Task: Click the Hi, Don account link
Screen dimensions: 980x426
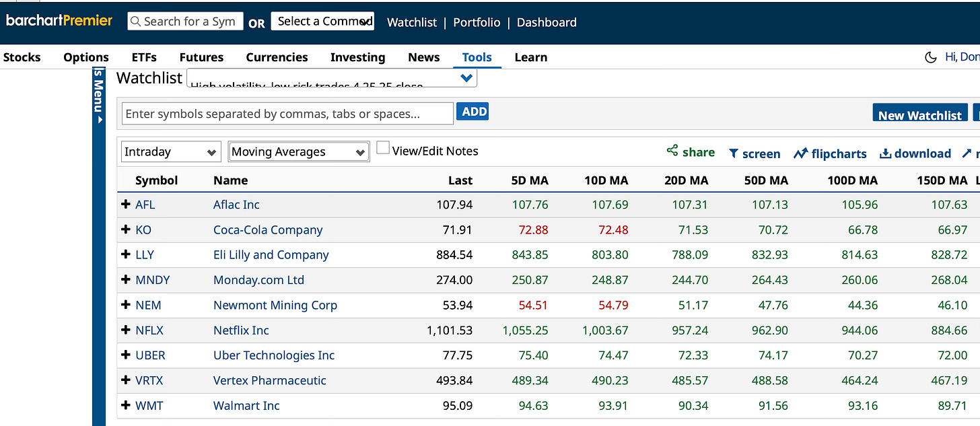Action: [x=963, y=57]
